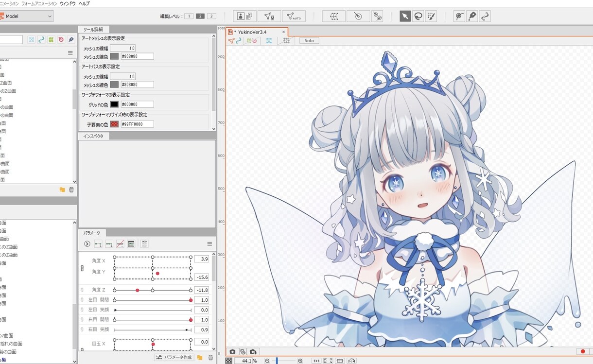This screenshot has height=364, width=593.
Task: Toggle canvas background checkerboard icon
Action: (x=229, y=361)
